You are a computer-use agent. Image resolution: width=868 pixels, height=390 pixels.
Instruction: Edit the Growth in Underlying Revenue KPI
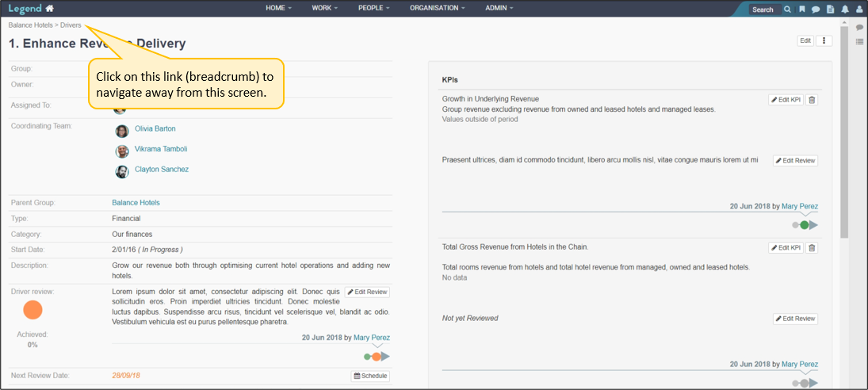click(x=786, y=100)
